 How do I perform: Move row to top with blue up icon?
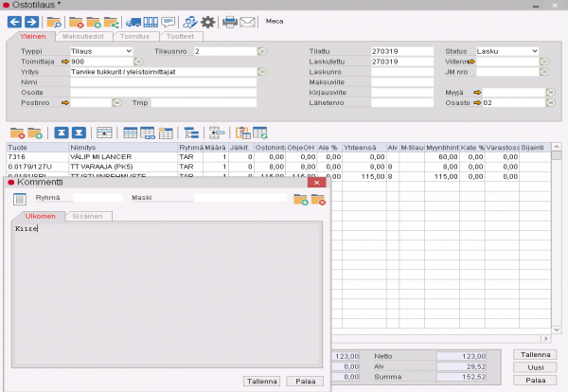62,133
